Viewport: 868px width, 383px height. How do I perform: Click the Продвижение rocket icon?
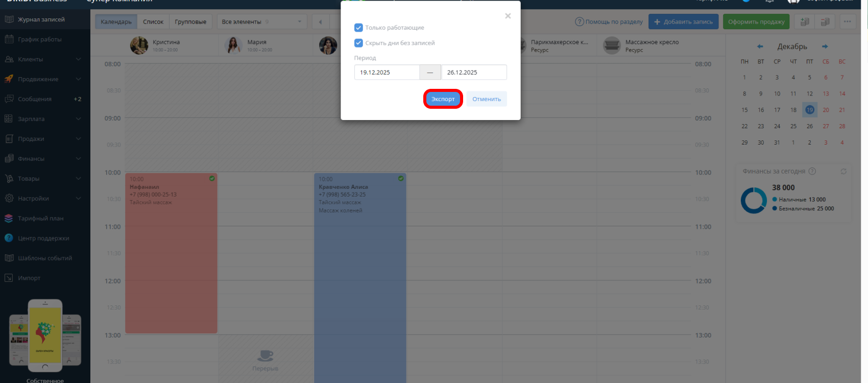point(9,79)
